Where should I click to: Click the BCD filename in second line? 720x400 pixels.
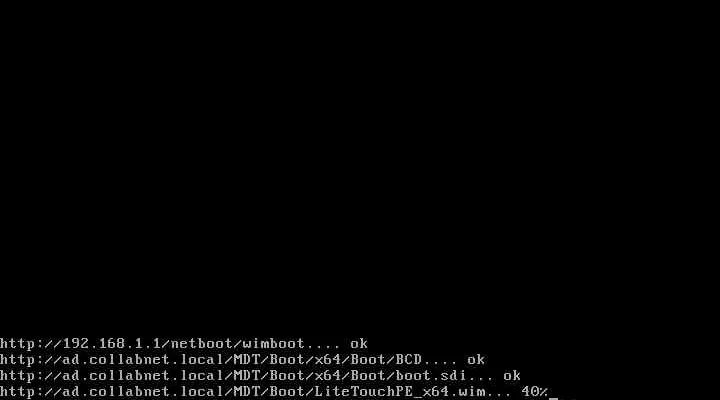[x=409, y=360]
